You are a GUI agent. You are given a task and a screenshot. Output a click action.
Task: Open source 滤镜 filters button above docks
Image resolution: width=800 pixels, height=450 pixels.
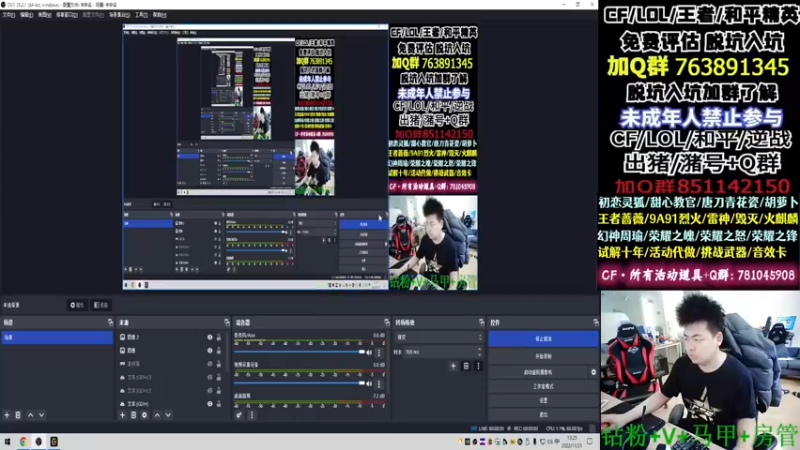[x=101, y=305]
